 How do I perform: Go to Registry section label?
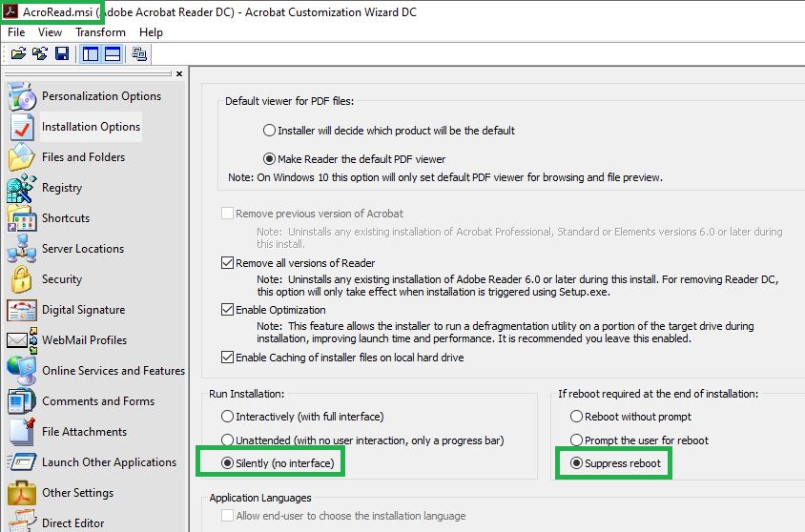[62, 188]
